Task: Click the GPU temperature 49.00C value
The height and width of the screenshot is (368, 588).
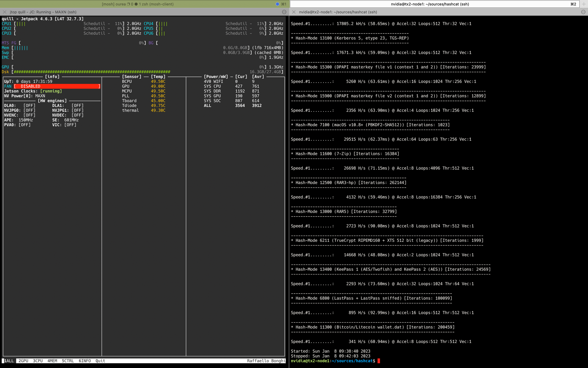Action: 158,86
